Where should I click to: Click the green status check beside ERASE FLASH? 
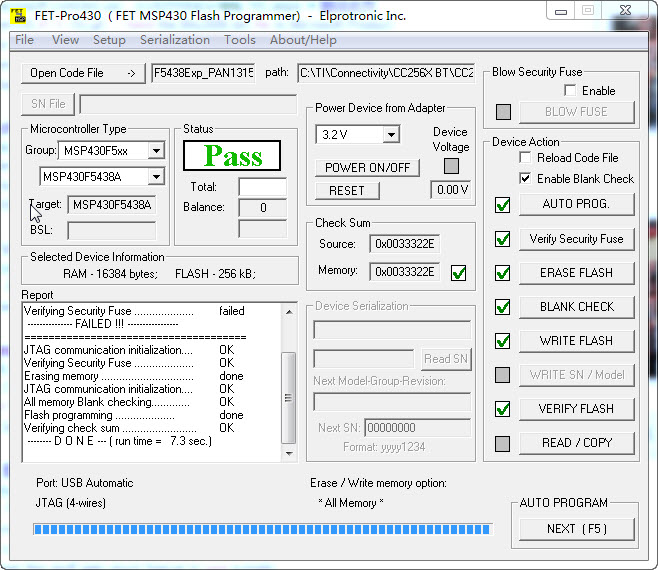click(502, 273)
